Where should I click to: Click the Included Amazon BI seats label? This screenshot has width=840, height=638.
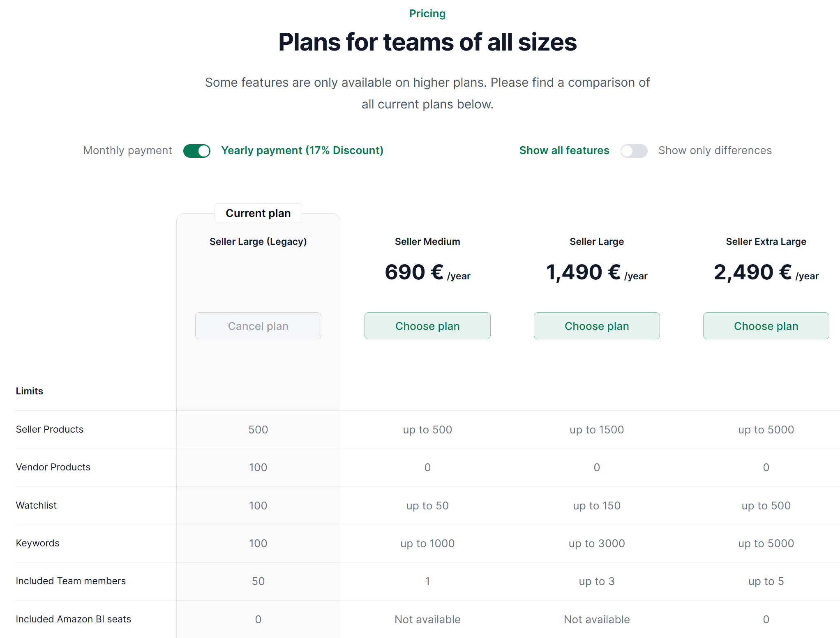[x=73, y=619]
